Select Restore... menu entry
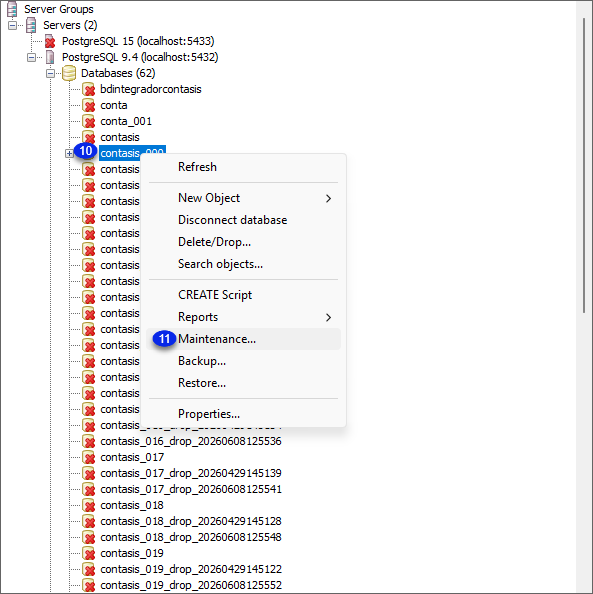 pos(243,383)
